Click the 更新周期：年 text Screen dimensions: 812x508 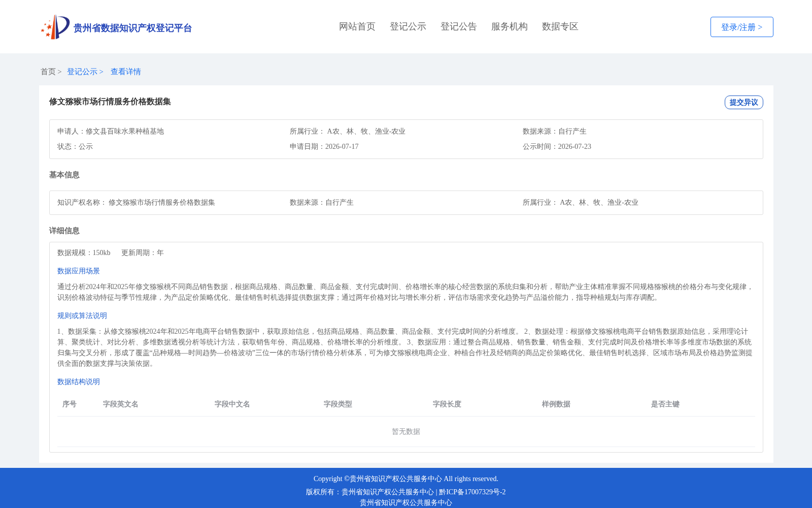143,252
